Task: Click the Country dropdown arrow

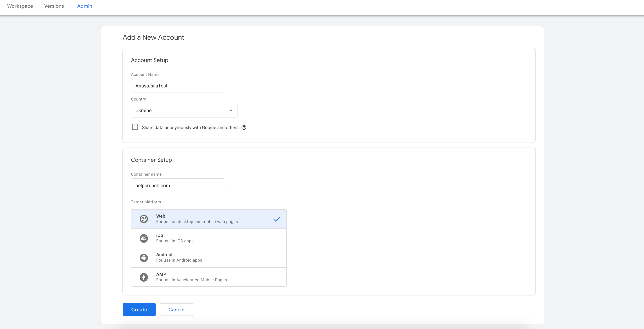Action: [231, 111]
